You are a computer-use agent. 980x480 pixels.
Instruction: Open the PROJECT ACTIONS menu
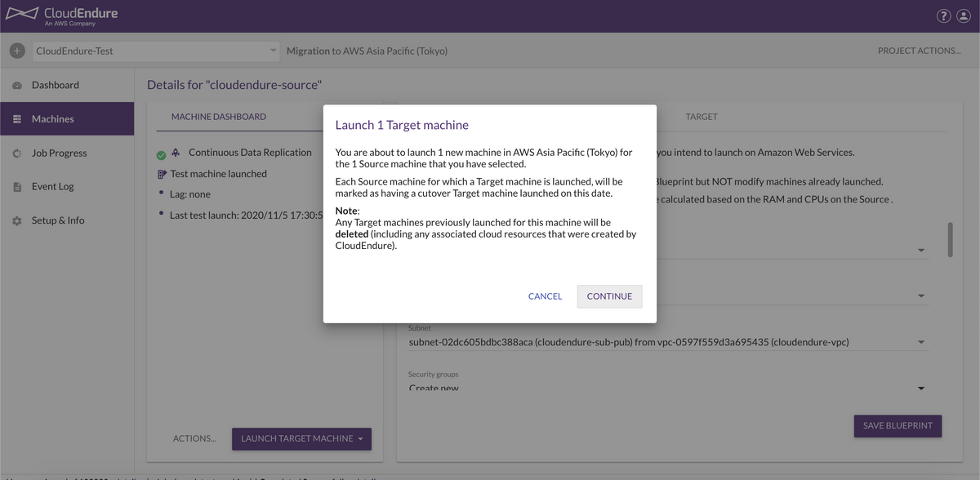tap(919, 51)
